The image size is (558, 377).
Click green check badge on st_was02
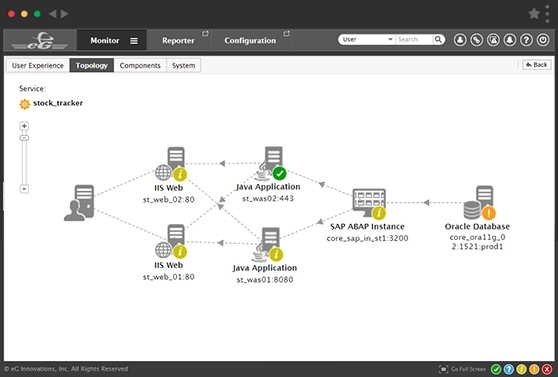[x=279, y=174]
